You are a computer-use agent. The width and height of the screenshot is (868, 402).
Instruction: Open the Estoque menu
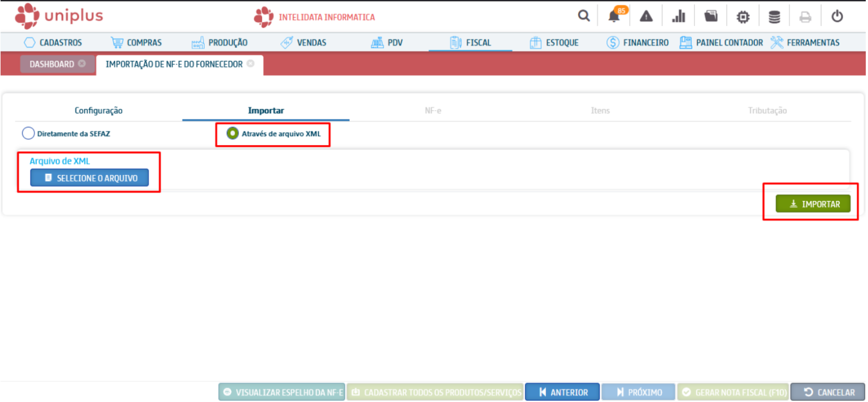[x=554, y=42]
